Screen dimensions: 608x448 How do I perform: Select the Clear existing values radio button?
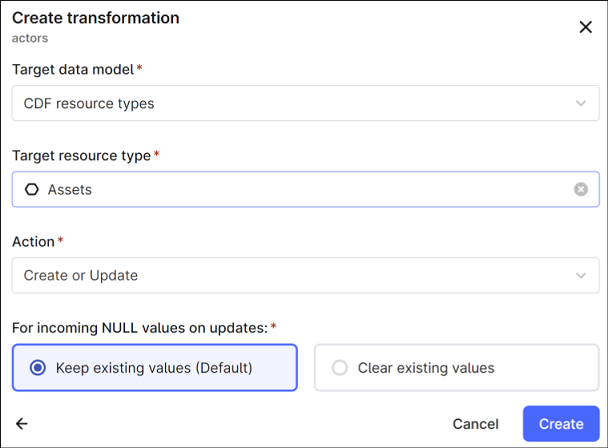[339, 368]
